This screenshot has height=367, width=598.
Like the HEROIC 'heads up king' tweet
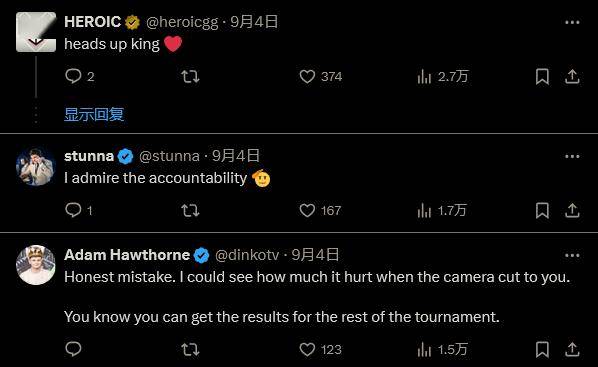320,77
